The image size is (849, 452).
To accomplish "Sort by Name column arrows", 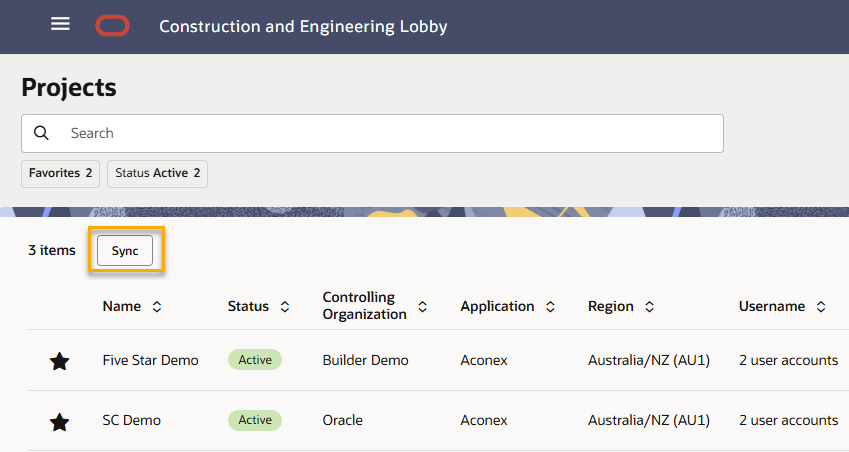I will click(x=157, y=307).
